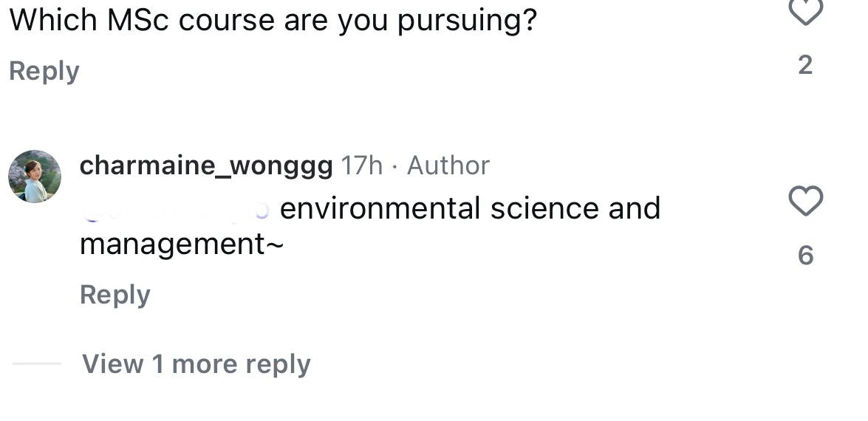This screenshot has width=868, height=421.
Task: Click the 17h timestamp
Action: click(362, 165)
